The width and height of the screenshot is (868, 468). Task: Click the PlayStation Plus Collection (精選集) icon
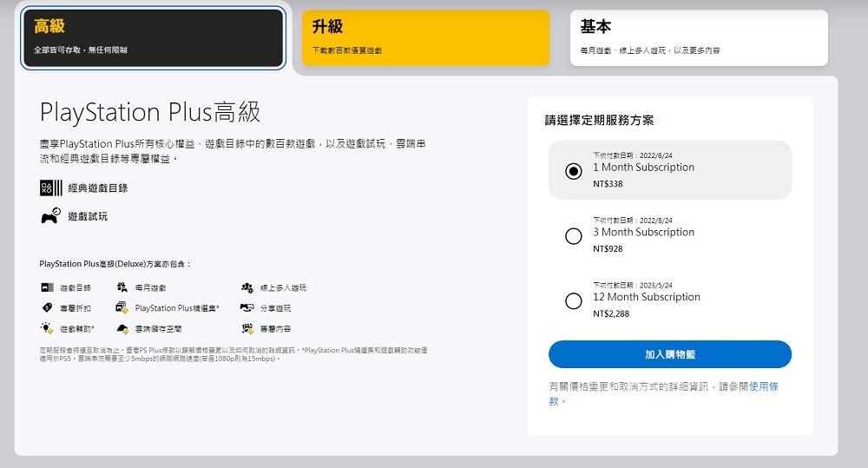[122, 307]
